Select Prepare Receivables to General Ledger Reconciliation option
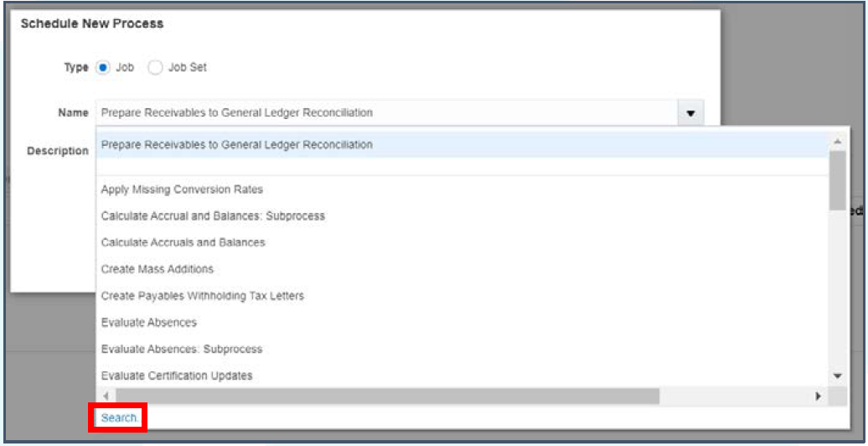 pyautogui.click(x=237, y=145)
